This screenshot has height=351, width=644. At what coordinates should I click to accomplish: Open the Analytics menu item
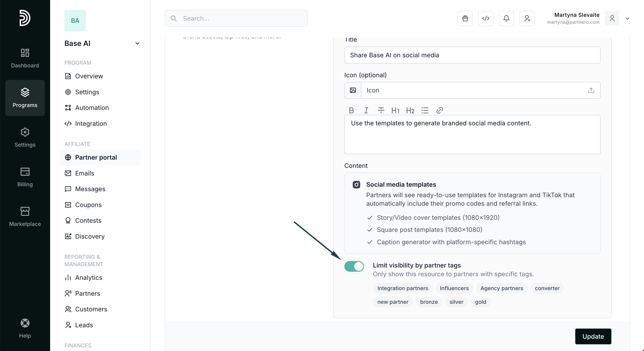pyautogui.click(x=89, y=277)
